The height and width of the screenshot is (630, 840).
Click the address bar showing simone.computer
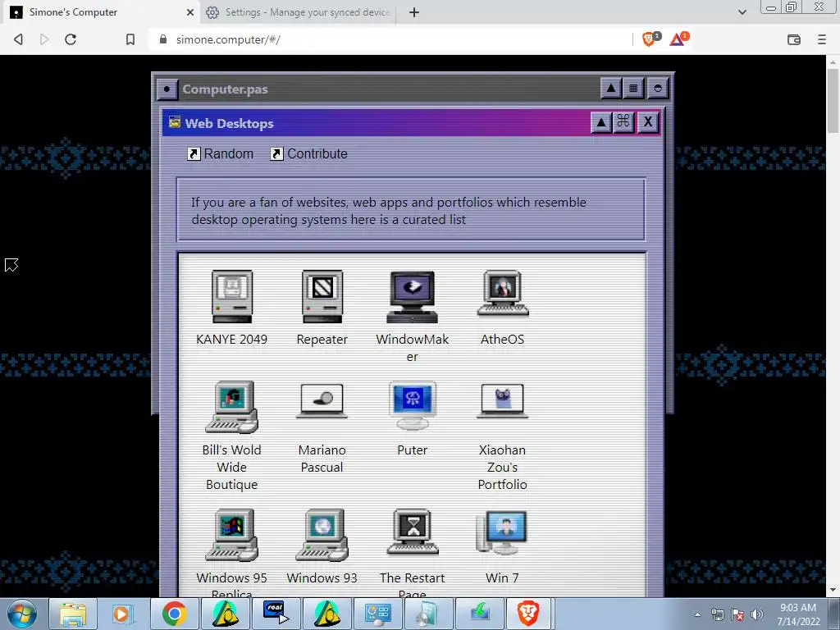coord(391,39)
